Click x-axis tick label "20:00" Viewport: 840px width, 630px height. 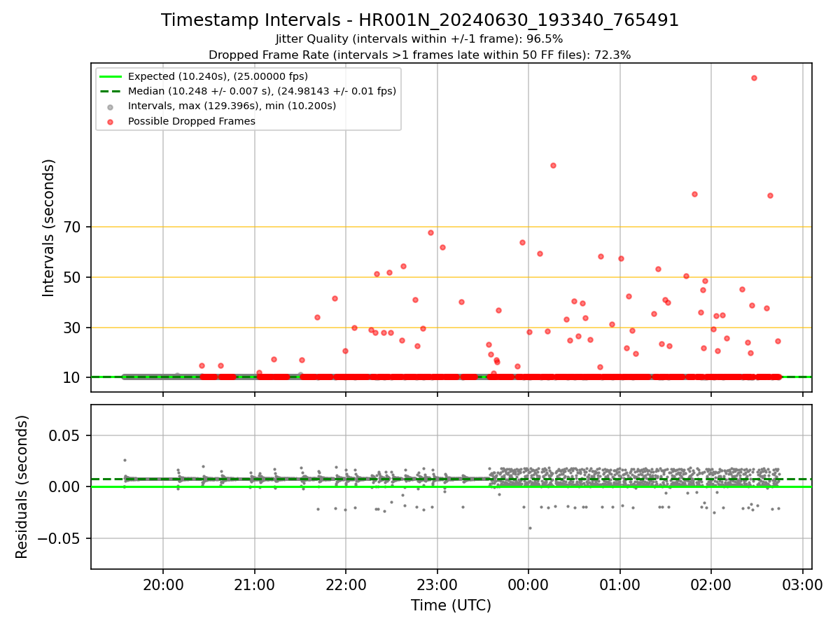pyautogui.click(x=163, y=585)
